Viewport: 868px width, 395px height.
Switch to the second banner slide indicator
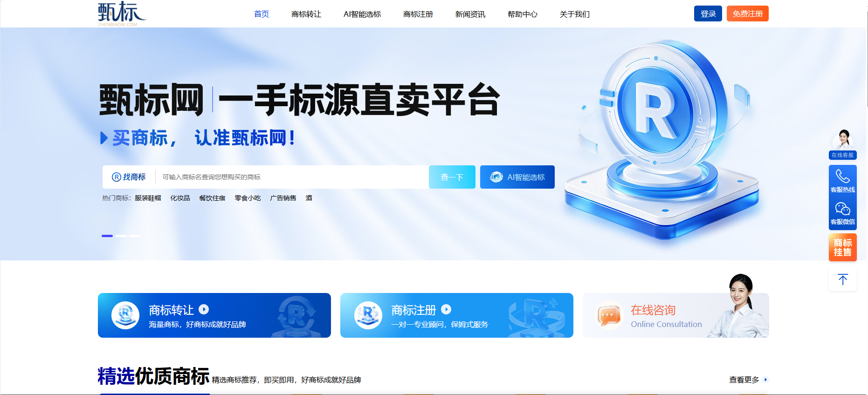click(121, 236)
